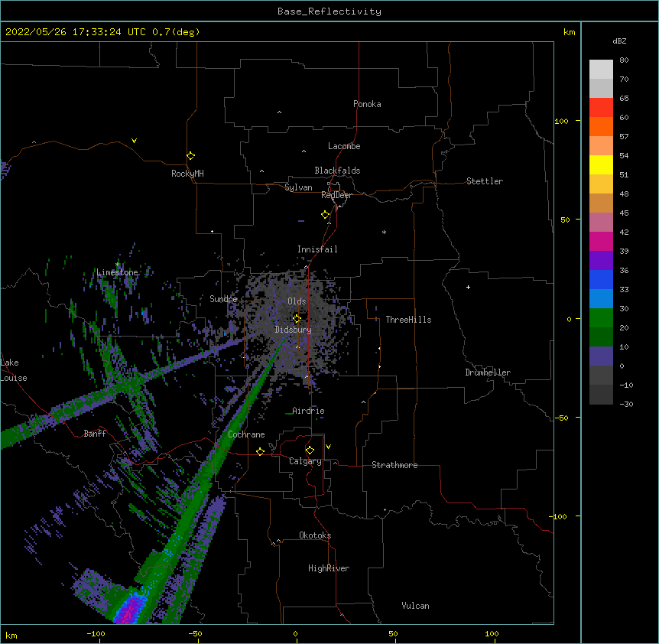659x644 pixels.
Task: Click the ThreeHills label
Action: (x=408, y=320)
